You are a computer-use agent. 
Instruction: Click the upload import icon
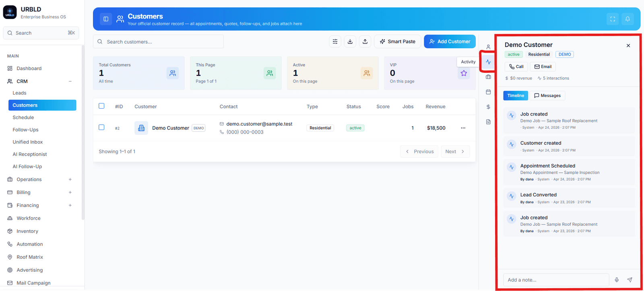point(365,41)
